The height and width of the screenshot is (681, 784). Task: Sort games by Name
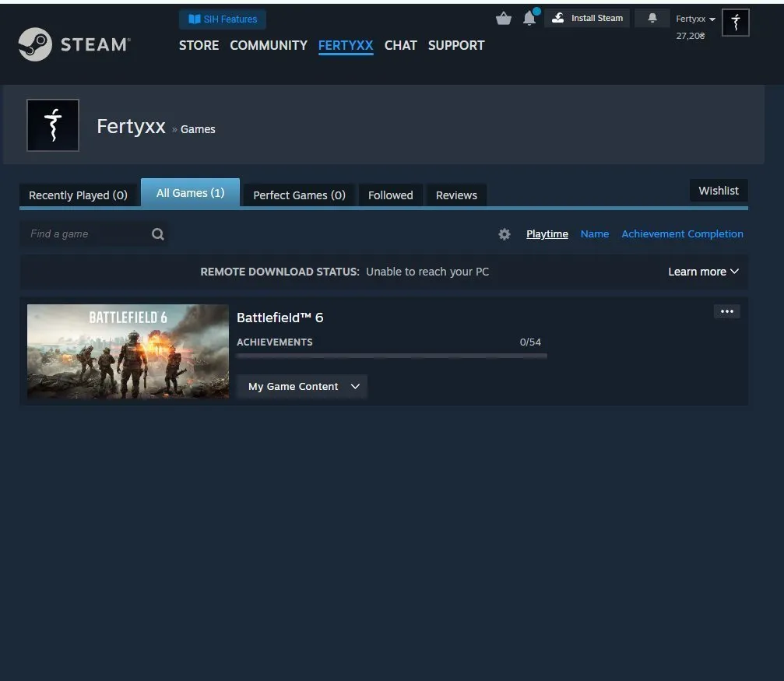(595, 234)
